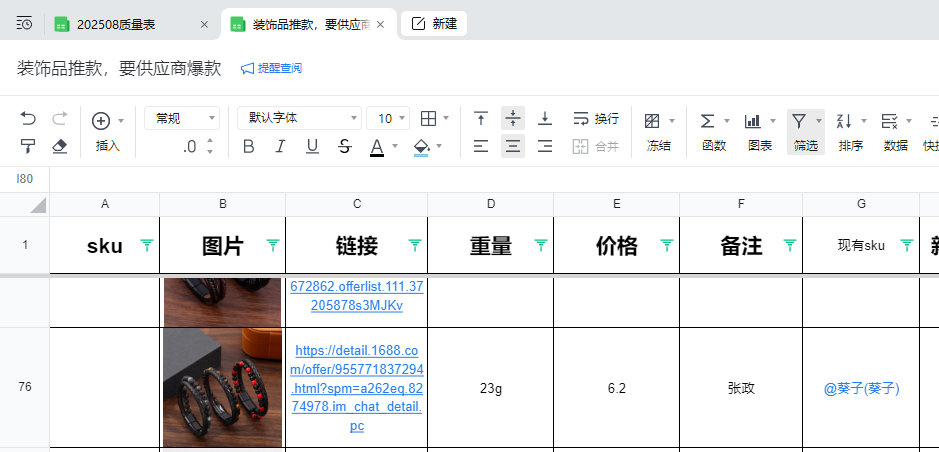
Task: Close the 装饰品推款 tab
Action: [x=380, y=24]
